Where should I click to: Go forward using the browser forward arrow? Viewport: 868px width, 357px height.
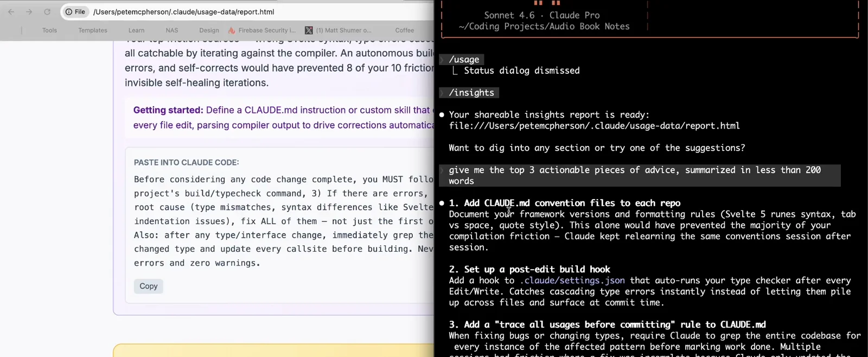click(29, 11)
